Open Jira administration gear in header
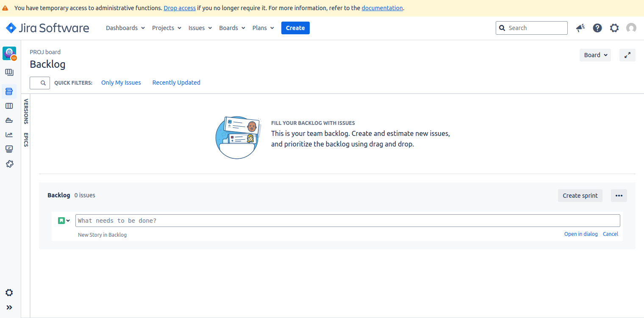This screenshot has height=318, width=644. (614, 28)
